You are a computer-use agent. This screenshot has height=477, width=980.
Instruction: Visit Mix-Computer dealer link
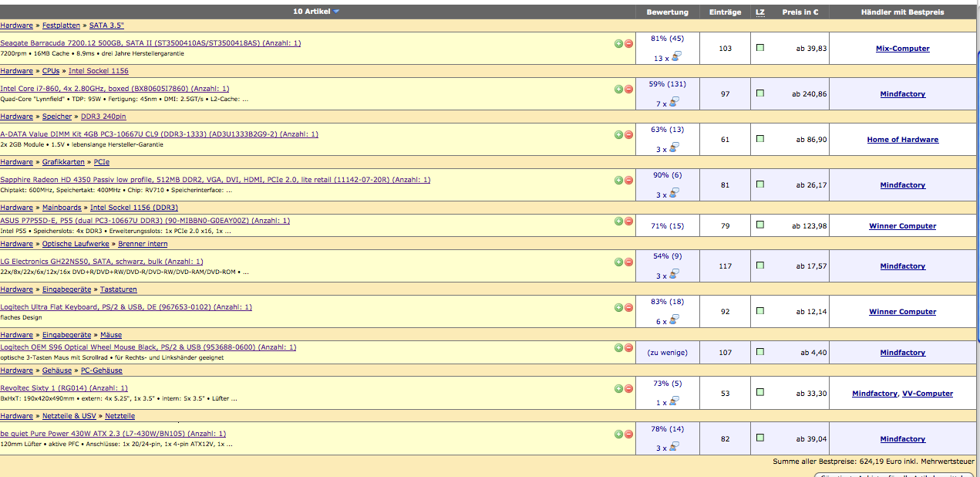tap(902, 49)
